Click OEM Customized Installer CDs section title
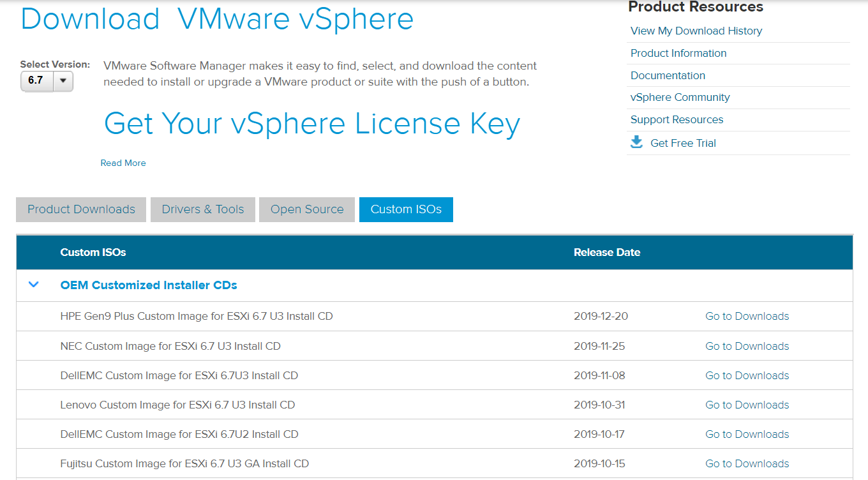This screenshot has height=480, width=868. coord(149,285)
